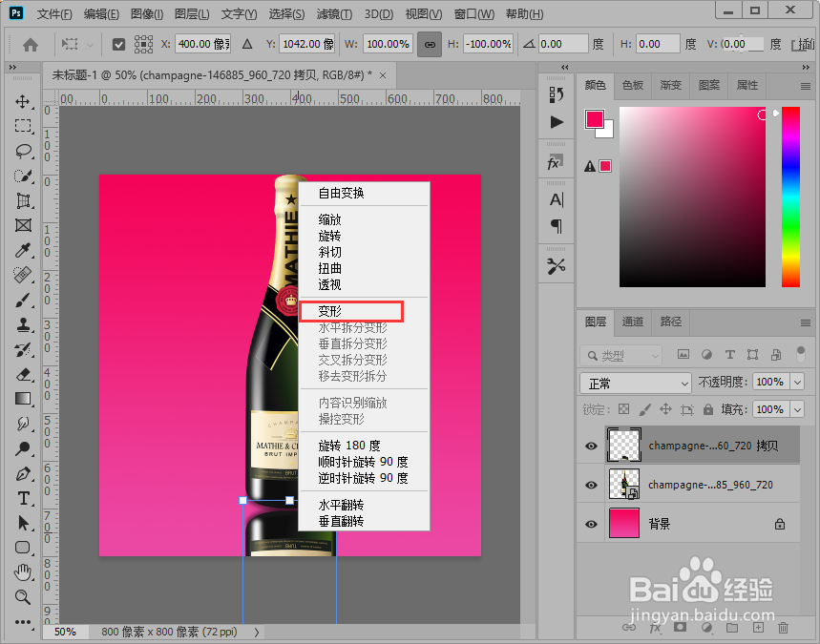Choose 透视 from the context menu
This screenshot has height=644, width=820.
click(330, 285)
